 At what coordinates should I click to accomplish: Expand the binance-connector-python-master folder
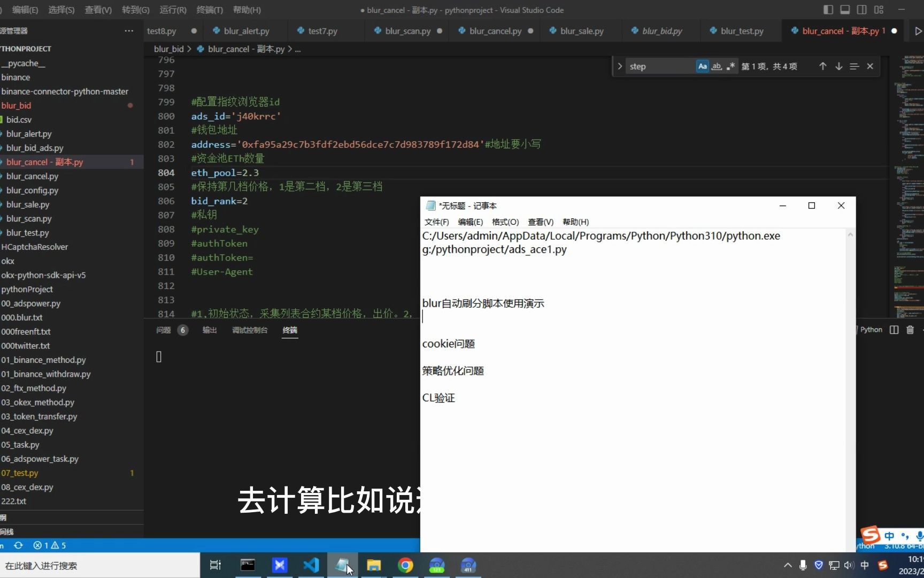tap(64, 92)
